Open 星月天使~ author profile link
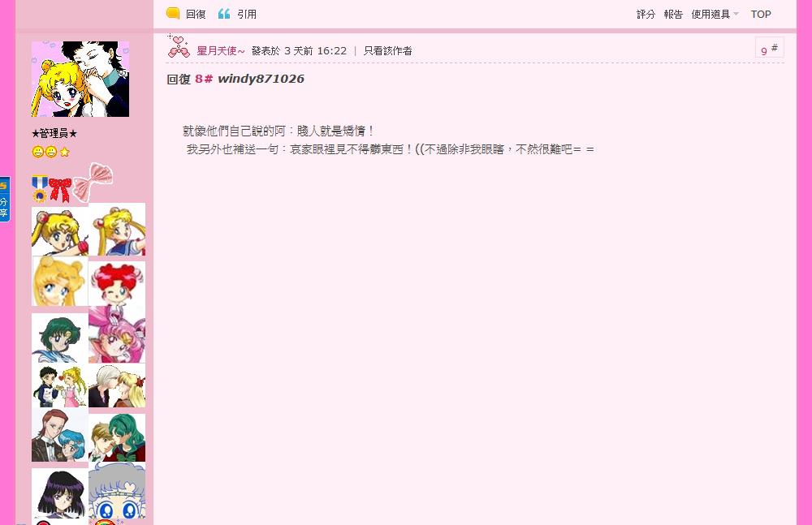Screen dimensions: 812x525 [221, 51]
